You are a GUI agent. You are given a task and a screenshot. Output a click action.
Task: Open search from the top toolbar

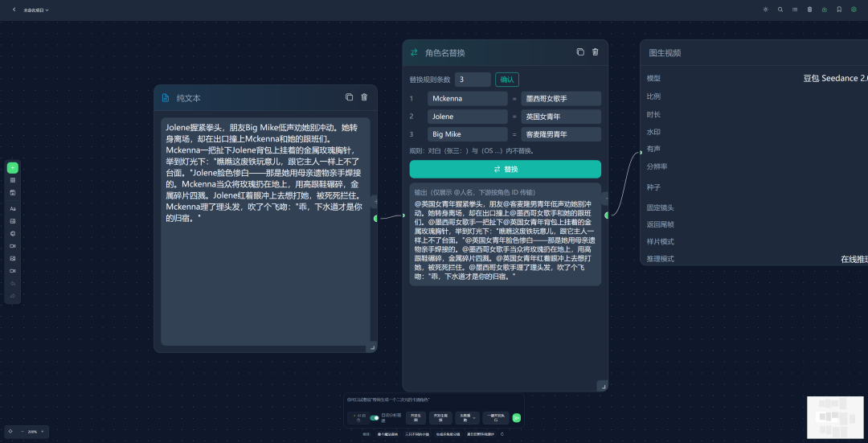780,10
